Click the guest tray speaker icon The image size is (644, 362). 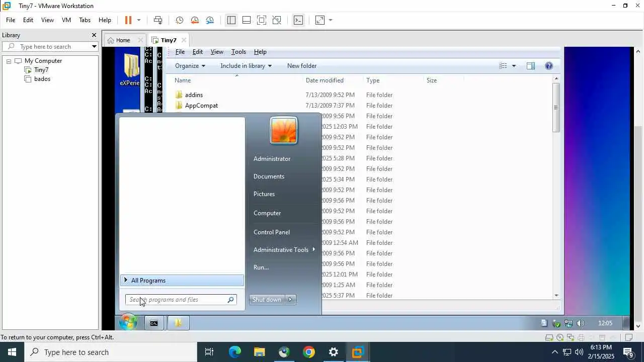581,323
